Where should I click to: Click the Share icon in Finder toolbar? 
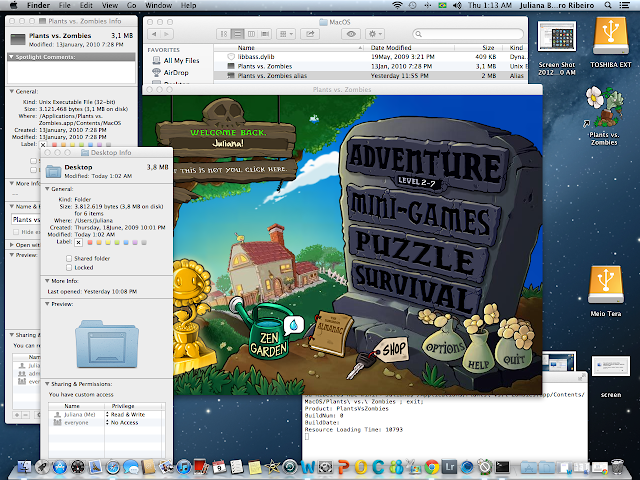(x=310, y=34)
